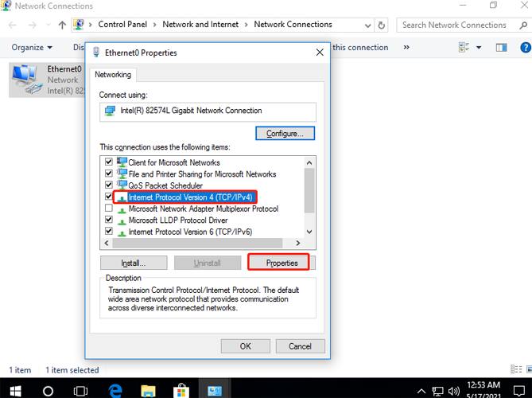Click the up arrow of the items list scrollbar
This screenshot has height=398, width=532.
(309, 162)
